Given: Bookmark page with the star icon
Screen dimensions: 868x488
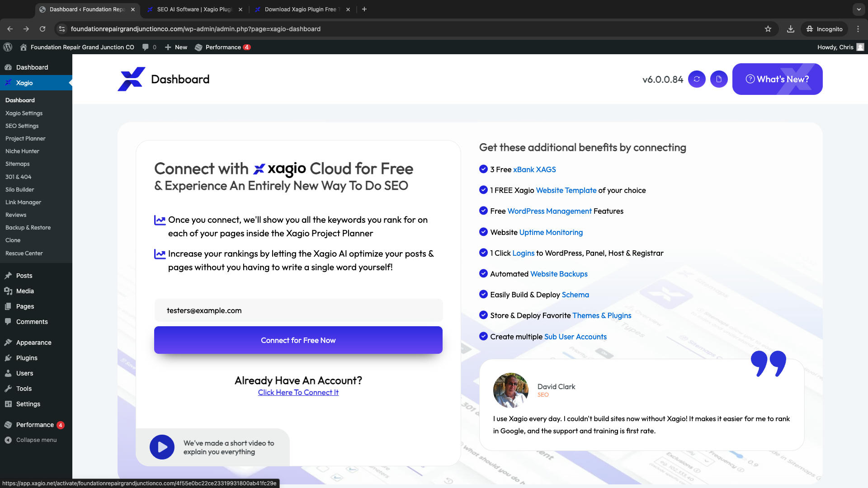Looking at the screenshot, I should click(x=768, y=29).
